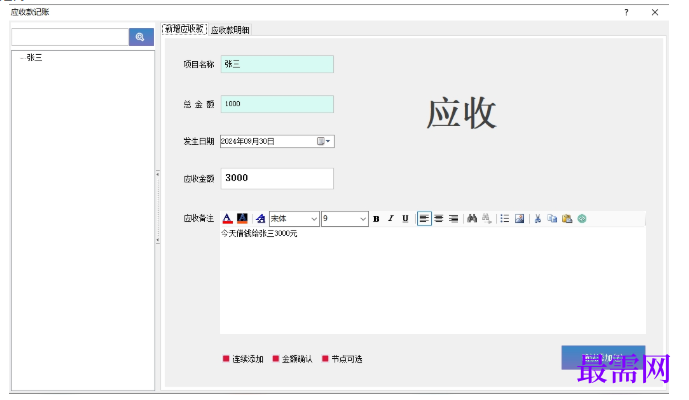
Task: Center align the remark text
Action: coord(439,218)
